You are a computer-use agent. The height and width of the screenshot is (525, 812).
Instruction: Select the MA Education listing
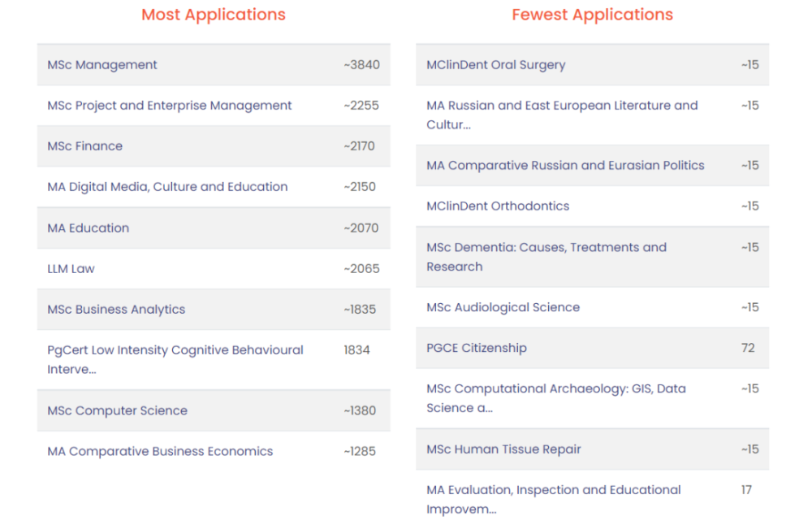[x=214, y=228]
